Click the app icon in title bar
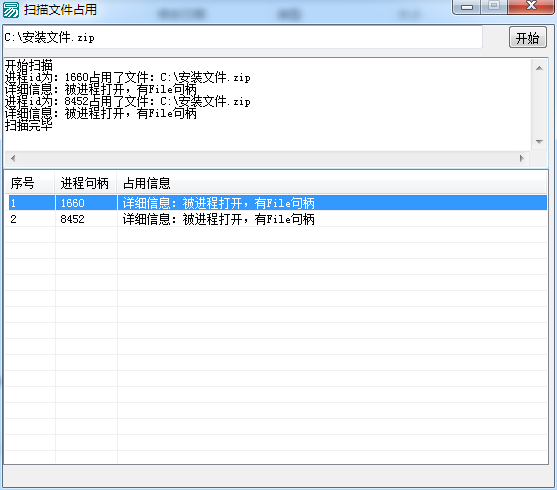 point(11,10)
